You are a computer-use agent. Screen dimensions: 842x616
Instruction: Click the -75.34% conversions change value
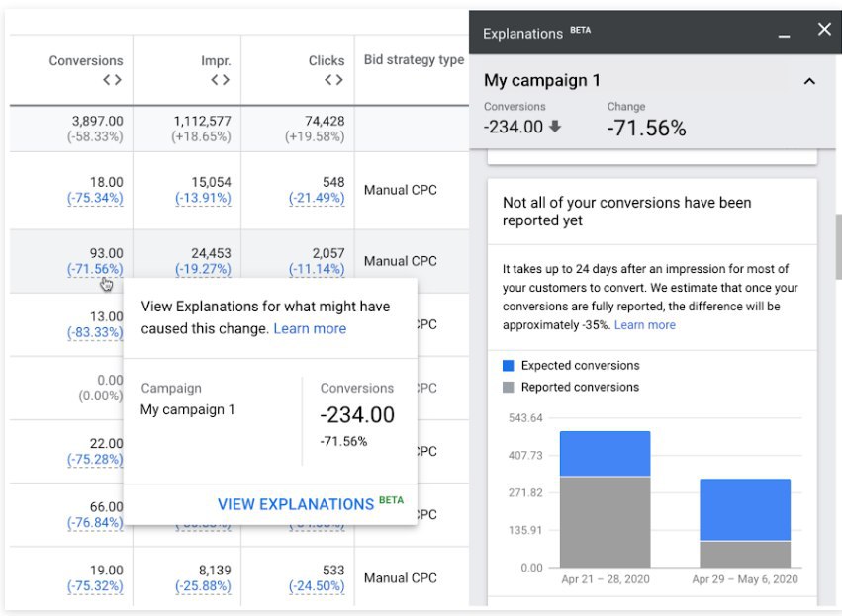[95, 198]
